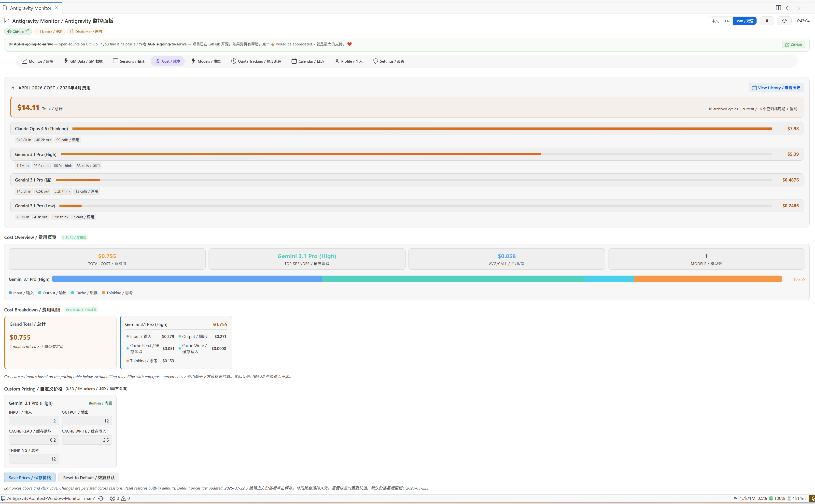The height and width of the screenshot is (504, 815).
Task: Click the Gemini 3.1 Pro (High) monthly cost bar
Action: [x=416, y=154]
